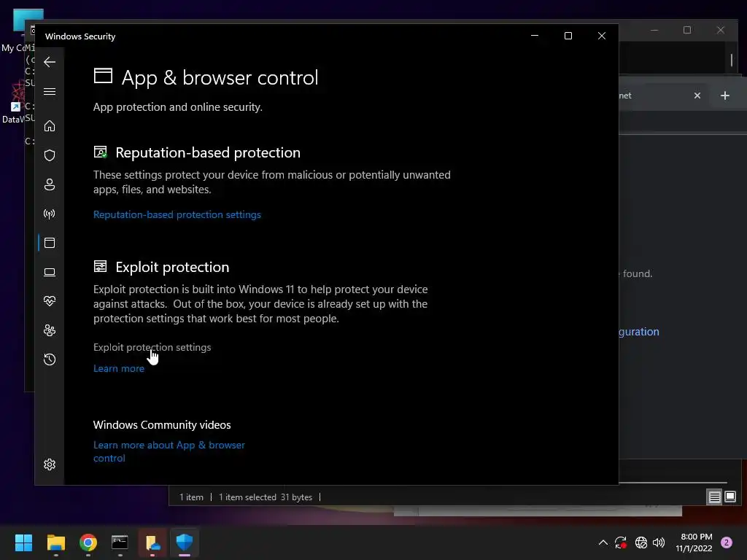This screenshot has height=560, width=747.
Task: Open Learn more about App & browser control
Action: 169,451
